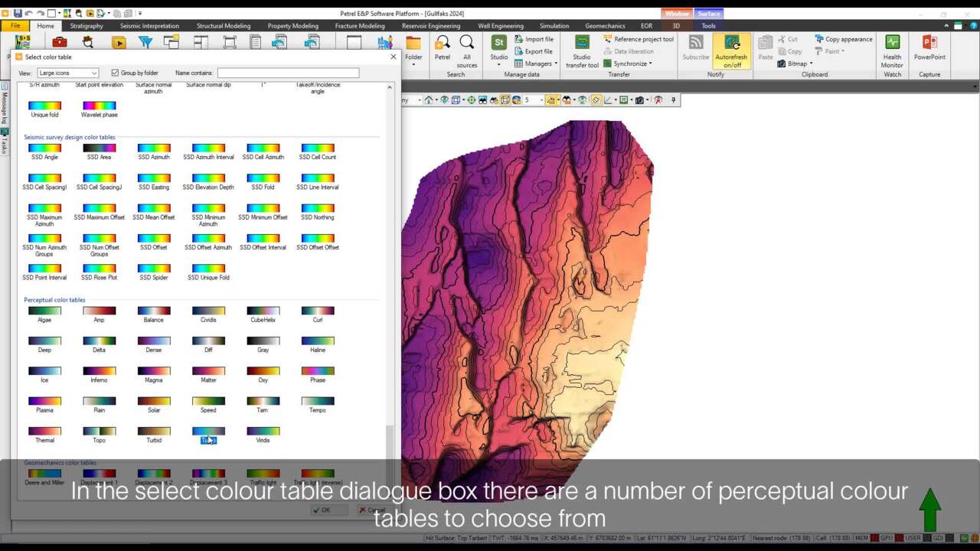Select the Tempo color table
The width and height of the screenshot is (980, 551).
318,405
